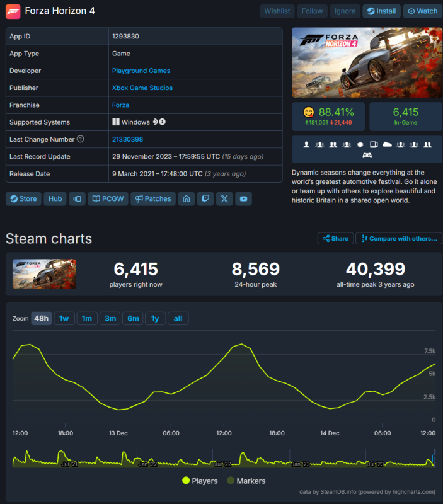Click the Steam Deck compatibility icon
The width and height of the screenshot is (443, 504).
pos(155,122)
